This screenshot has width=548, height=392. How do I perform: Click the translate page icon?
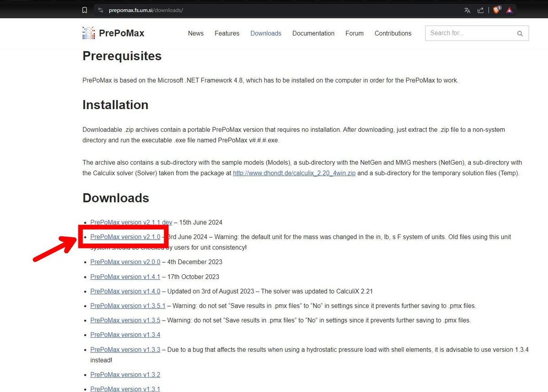pos(467,10)
